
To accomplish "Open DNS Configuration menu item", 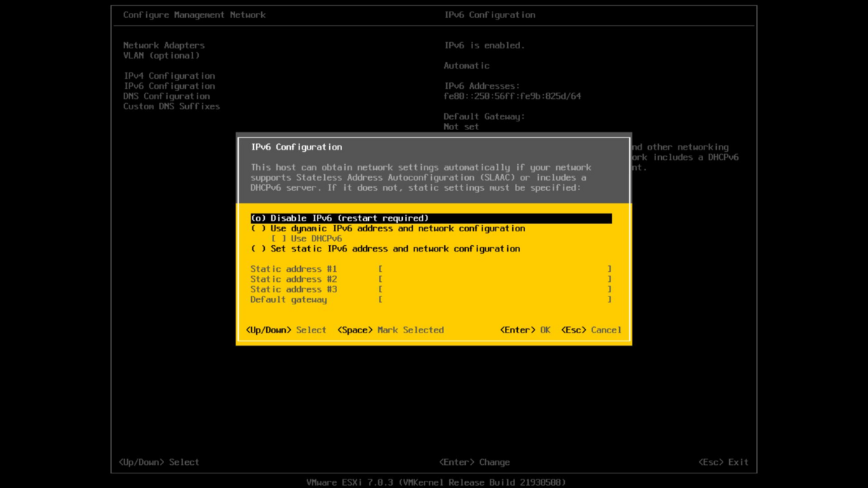I will pyautogui.click(x=166, y=96).
